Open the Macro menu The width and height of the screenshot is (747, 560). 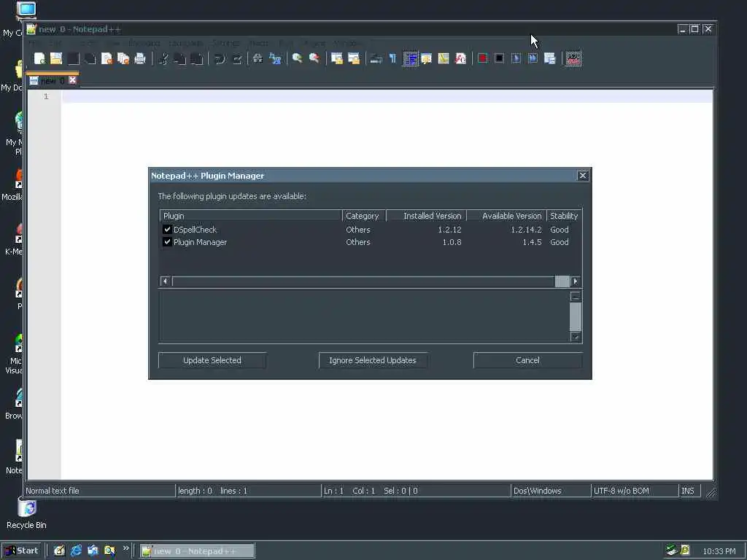pos(259,43)
